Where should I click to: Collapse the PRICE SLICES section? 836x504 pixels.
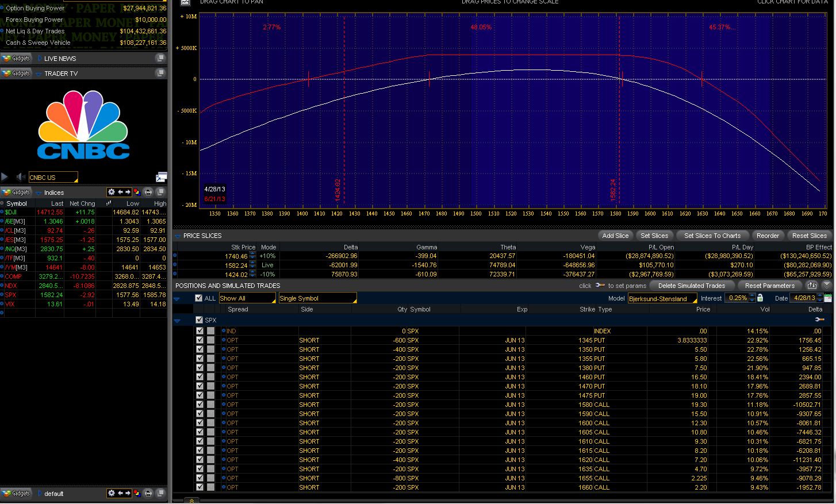(x=178, y=236)
